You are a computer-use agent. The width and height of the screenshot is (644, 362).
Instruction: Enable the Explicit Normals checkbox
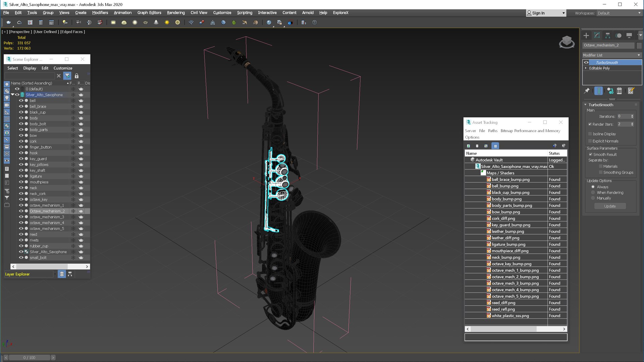click(x=590, y=141)
